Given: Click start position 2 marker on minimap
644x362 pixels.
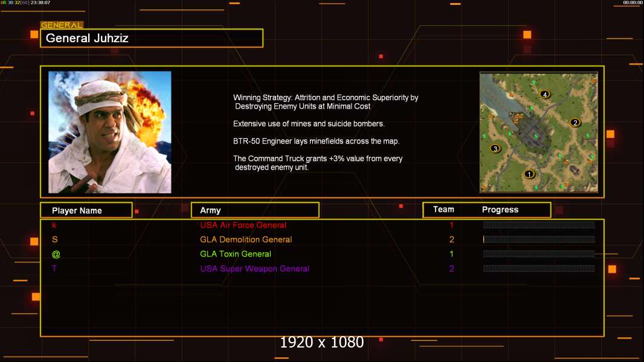Looking at the screenshot, I should coord(575,122).
